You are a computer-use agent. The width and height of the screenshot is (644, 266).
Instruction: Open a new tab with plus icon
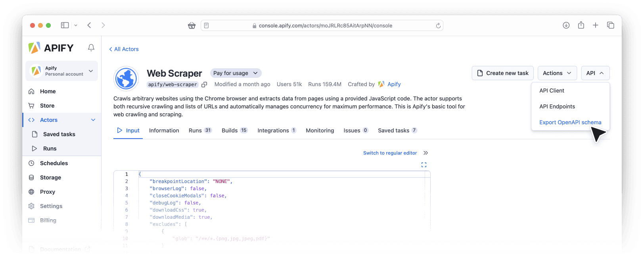[x=595, y=25]
